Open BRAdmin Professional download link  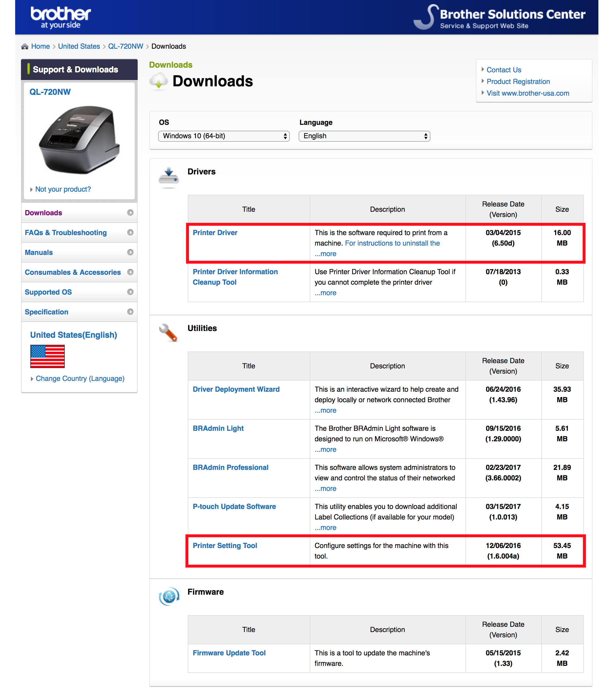point(230,467)
